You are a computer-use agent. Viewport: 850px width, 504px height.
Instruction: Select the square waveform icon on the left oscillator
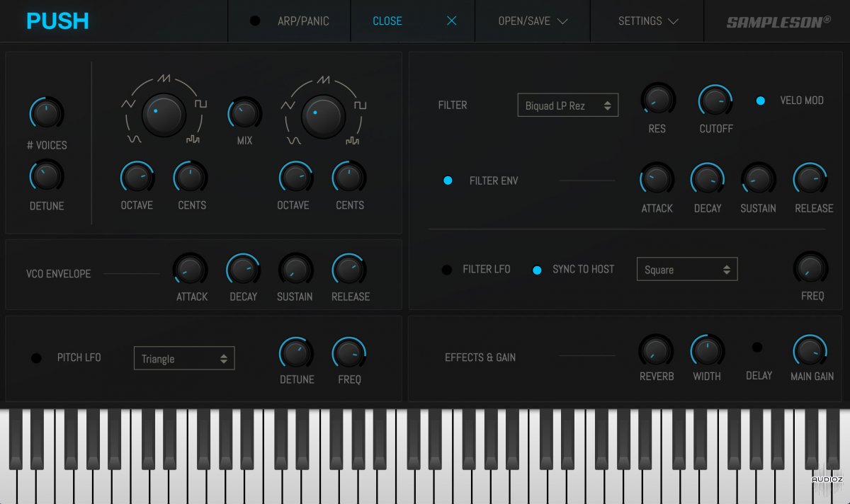point(202,103)
